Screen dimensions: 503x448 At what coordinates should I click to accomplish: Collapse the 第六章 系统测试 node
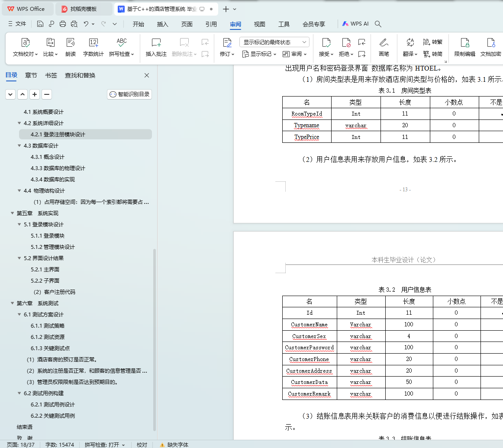click(x=12, y=303)
